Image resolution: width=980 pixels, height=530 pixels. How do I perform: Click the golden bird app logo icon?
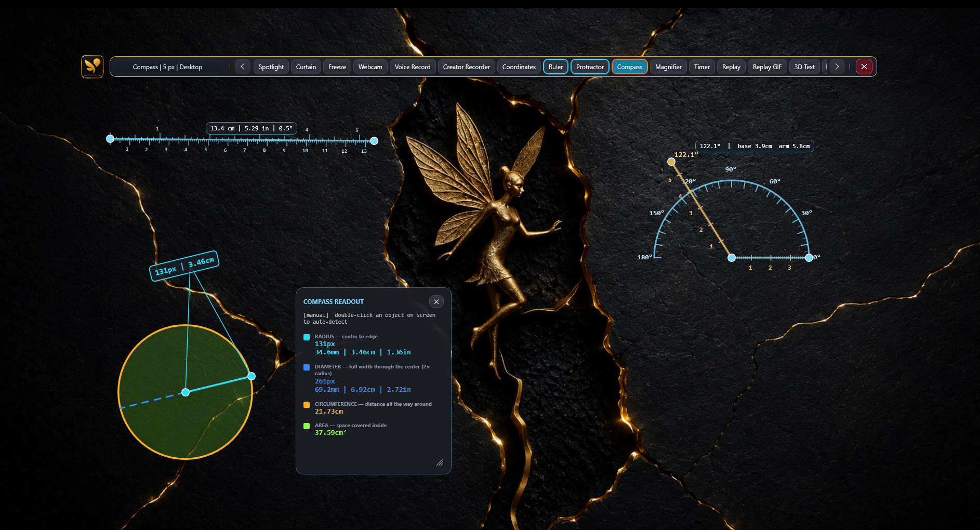(92, 67)
